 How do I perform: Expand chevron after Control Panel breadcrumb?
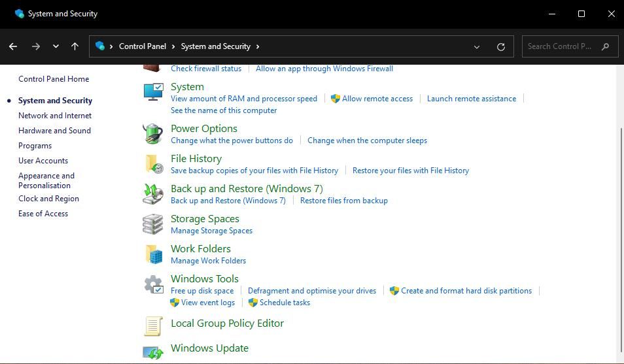click(x=173, y=46)
